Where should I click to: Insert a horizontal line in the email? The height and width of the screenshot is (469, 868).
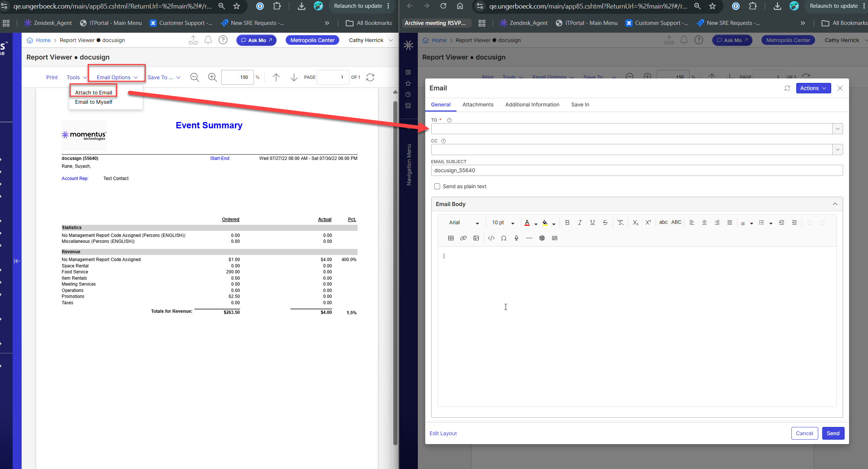point(529,238)
